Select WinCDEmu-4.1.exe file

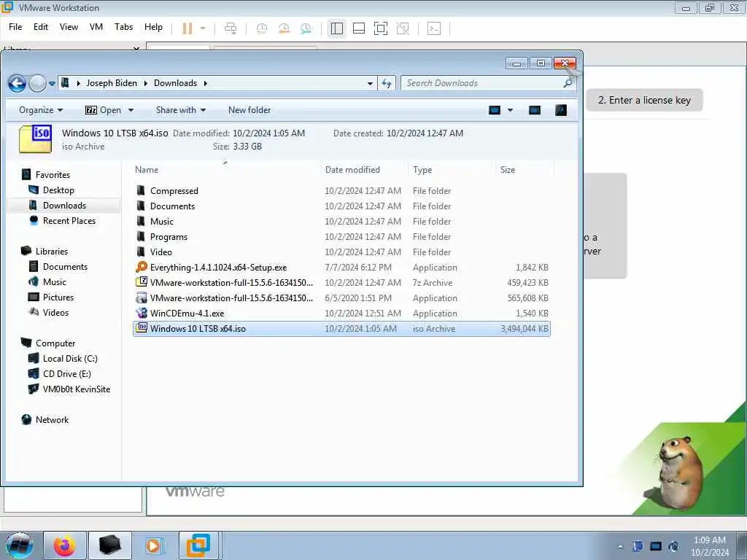click(341, 314)
